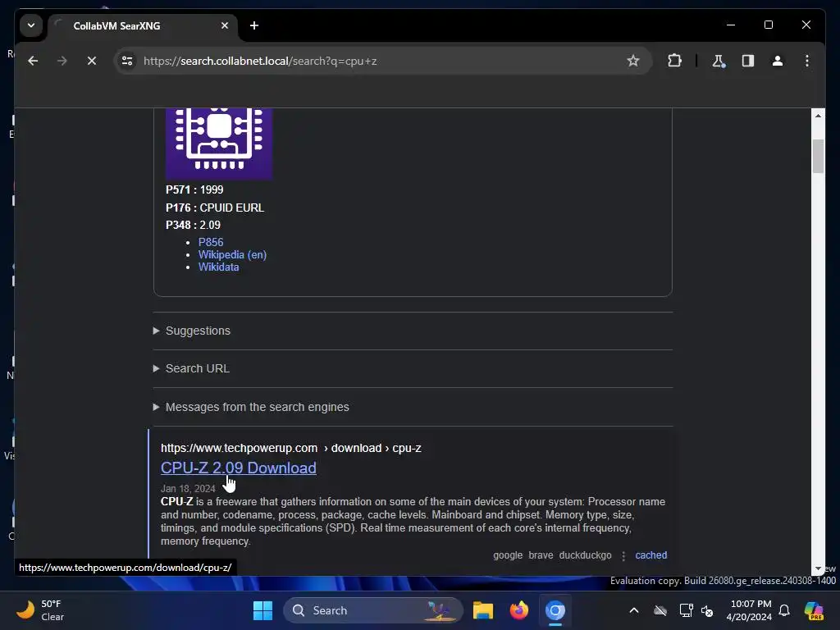Viewport: 840px width, 630px height.
Task: Toggle the browser side panel
Action: click(748, 61)
